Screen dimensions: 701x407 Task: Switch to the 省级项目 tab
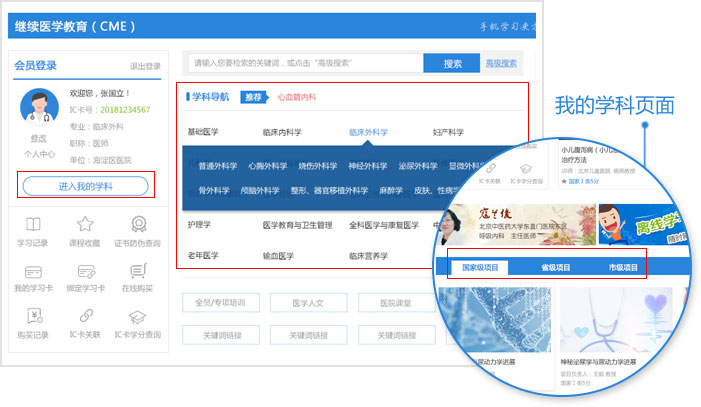coord(553,268)
